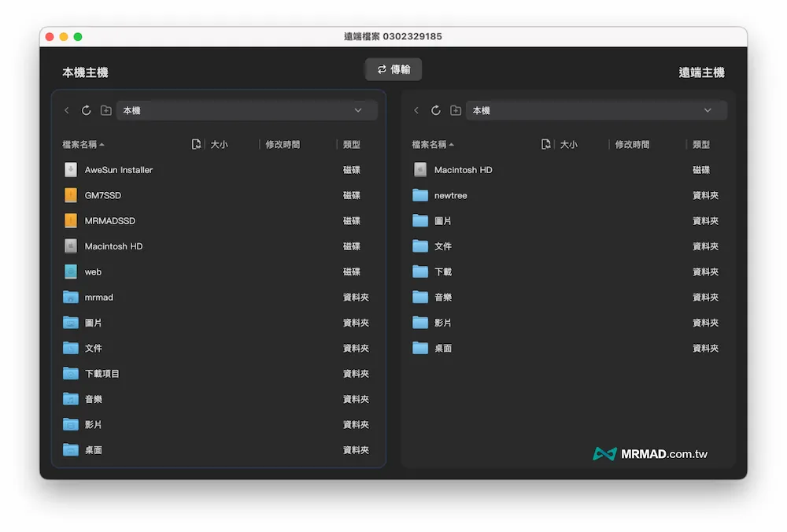Viewport: 787px width, 532px height.
Task: Select the AweSun Installer disk icon
Action: tap(71, 170)
